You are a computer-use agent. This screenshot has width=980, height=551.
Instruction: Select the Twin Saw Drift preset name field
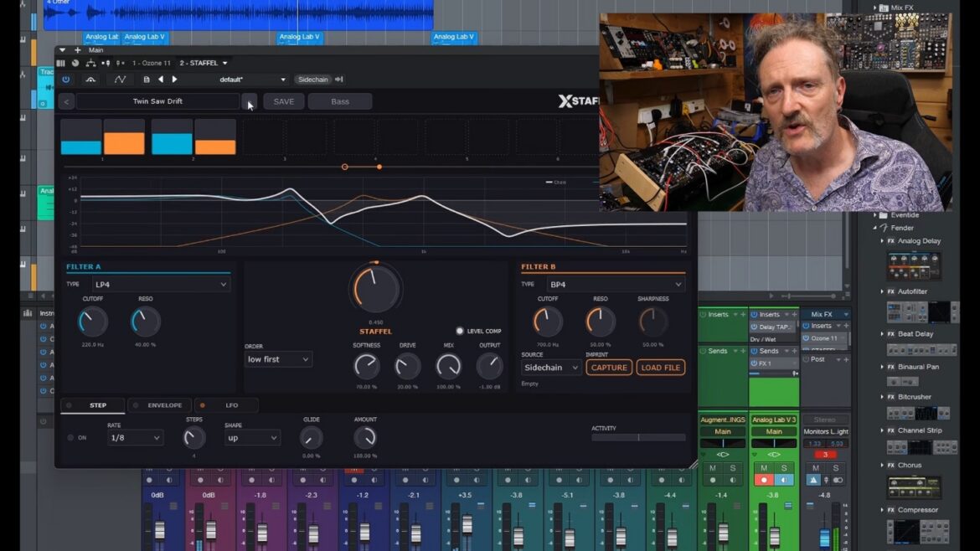(x=157, y=101)
